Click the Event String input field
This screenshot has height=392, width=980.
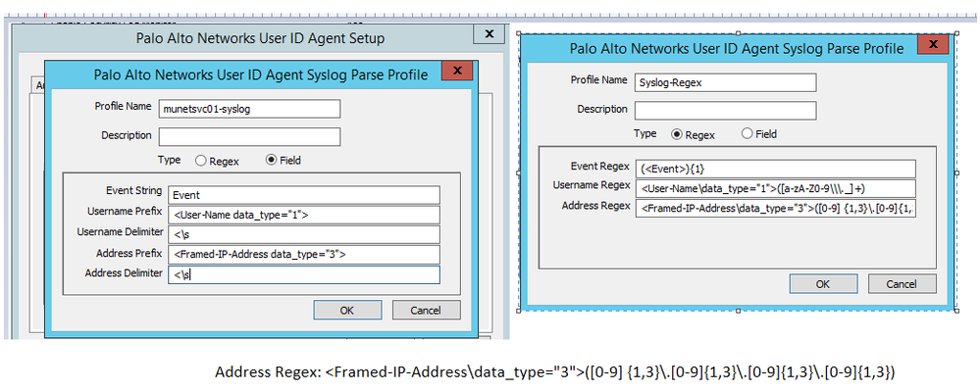[304, 195]
